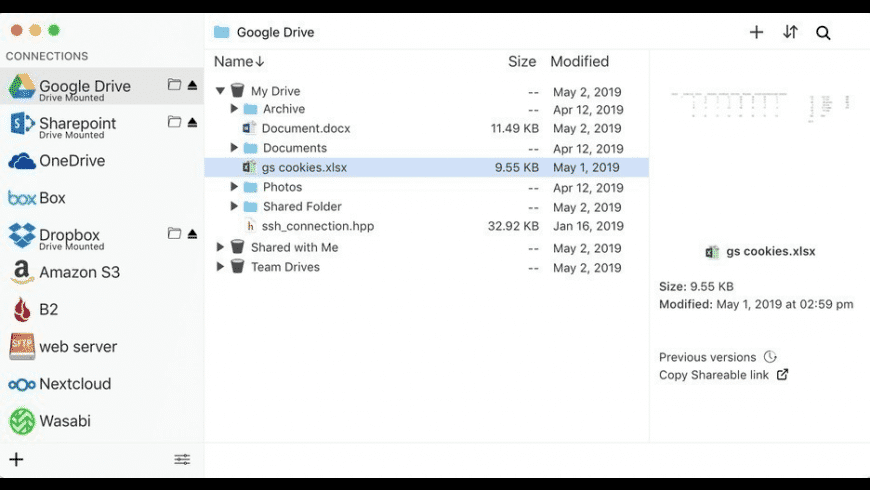
Task: Expand the Archive folder
Action: click(x=234, y=109)
